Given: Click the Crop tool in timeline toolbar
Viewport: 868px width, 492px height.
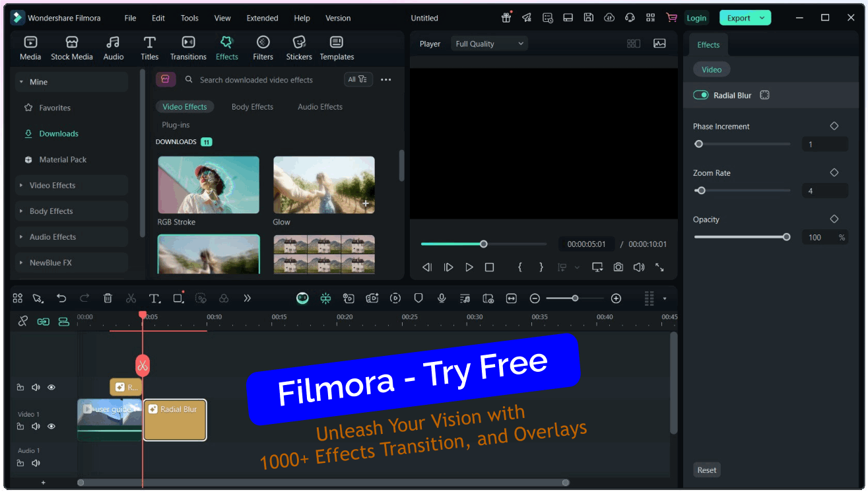Looking at the screenshot, I should coord(178,299).
